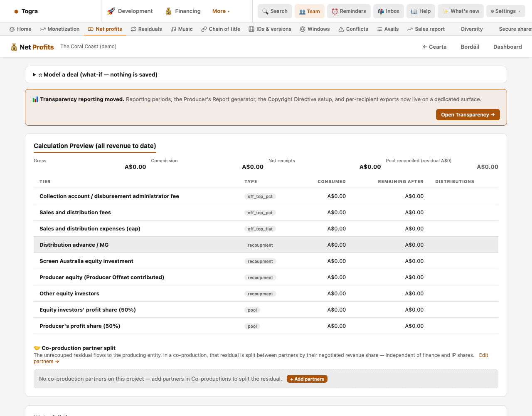Click The Coral Coast (demo) project name
This screenshot has width=532, height=416.
coord(89,47)
